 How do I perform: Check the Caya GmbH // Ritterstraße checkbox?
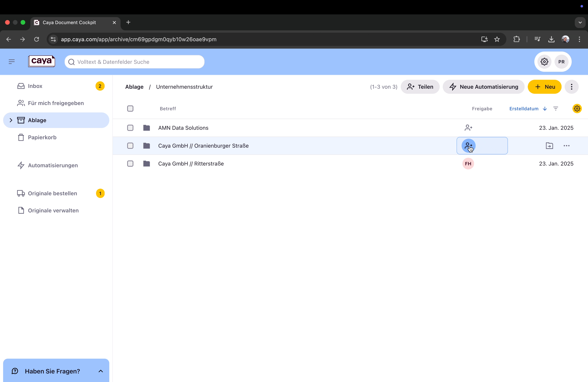[x=130, y=164]
